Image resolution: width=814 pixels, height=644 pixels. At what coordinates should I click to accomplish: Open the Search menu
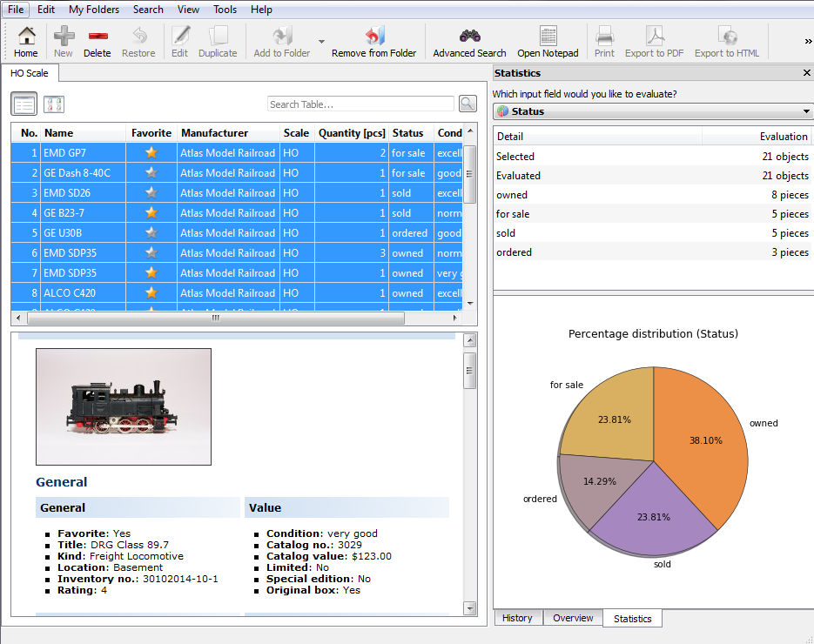point(148,10)
